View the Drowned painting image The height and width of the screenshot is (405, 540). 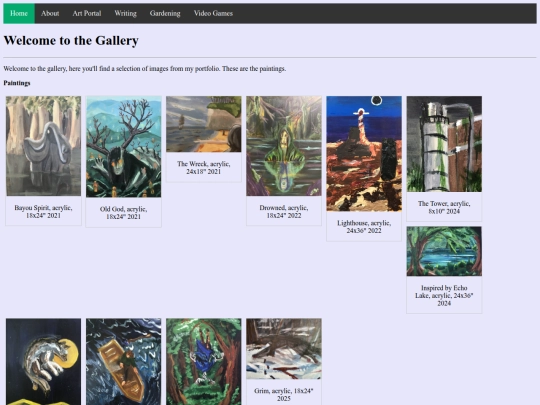point(284,146)
